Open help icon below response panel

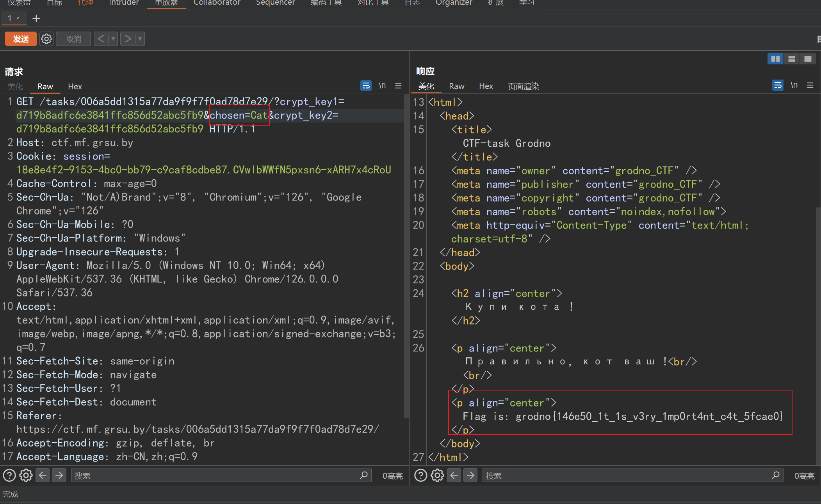[x=420, y=475]
